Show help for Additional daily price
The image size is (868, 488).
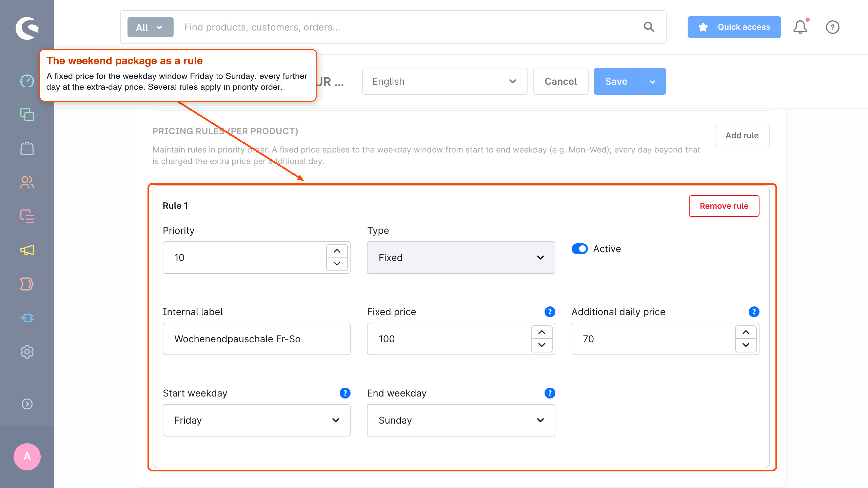coord(754,312)
